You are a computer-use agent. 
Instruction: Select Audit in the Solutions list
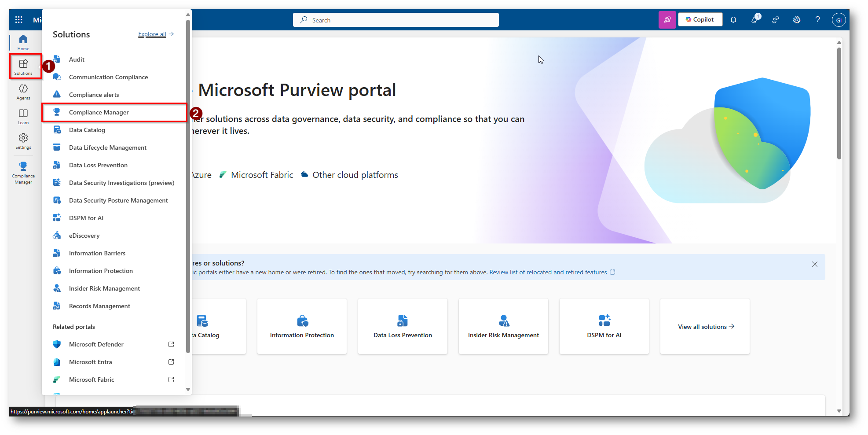114,59
